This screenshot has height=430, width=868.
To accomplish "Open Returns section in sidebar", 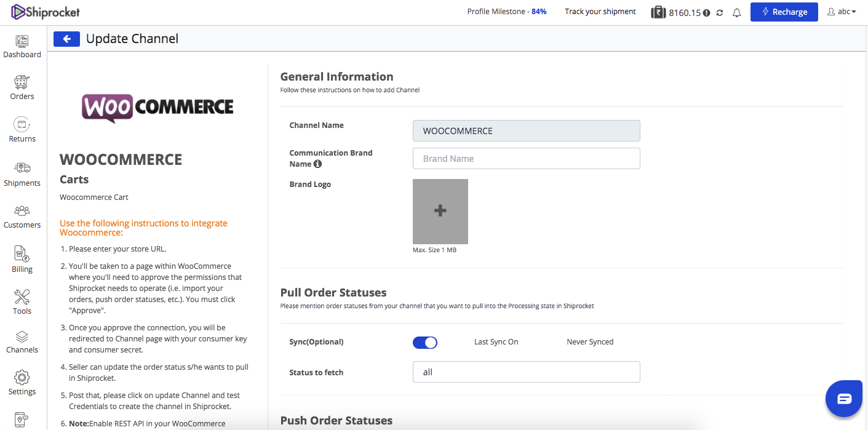I will coord(22,130).
